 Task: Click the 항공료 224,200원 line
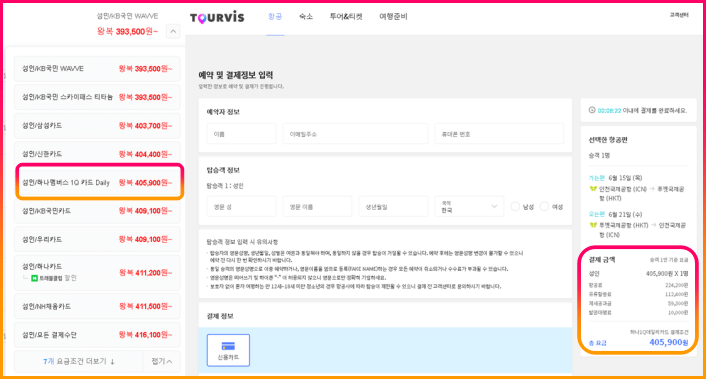(638, 285)
